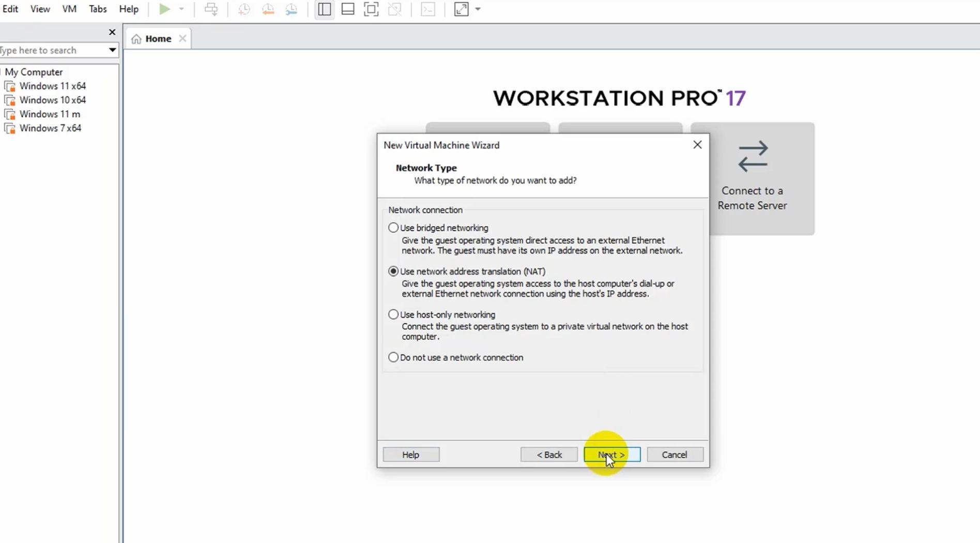
Task: Close the wizard dialog with X
Action: (697, 145)
